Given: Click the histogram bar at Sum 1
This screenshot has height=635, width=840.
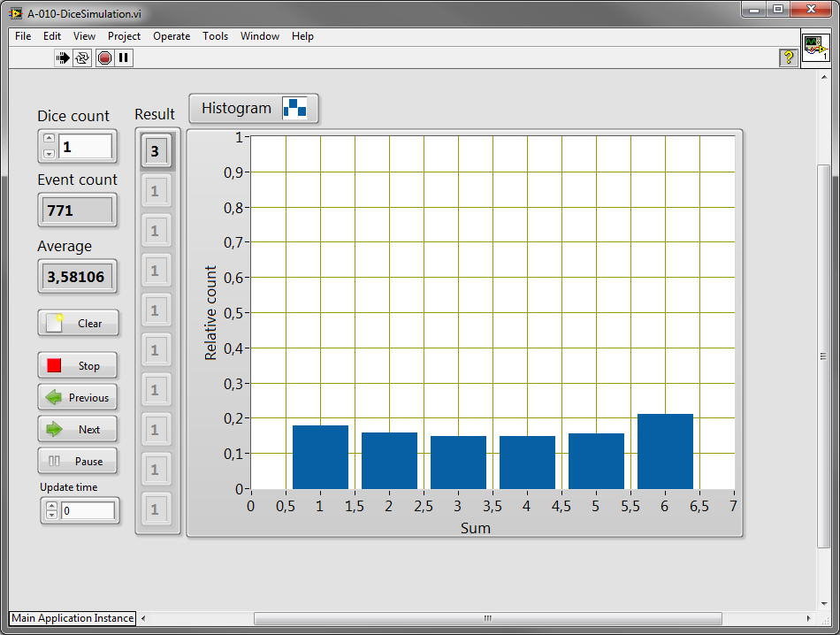Looking at the screenshot, I should (320, 457).
